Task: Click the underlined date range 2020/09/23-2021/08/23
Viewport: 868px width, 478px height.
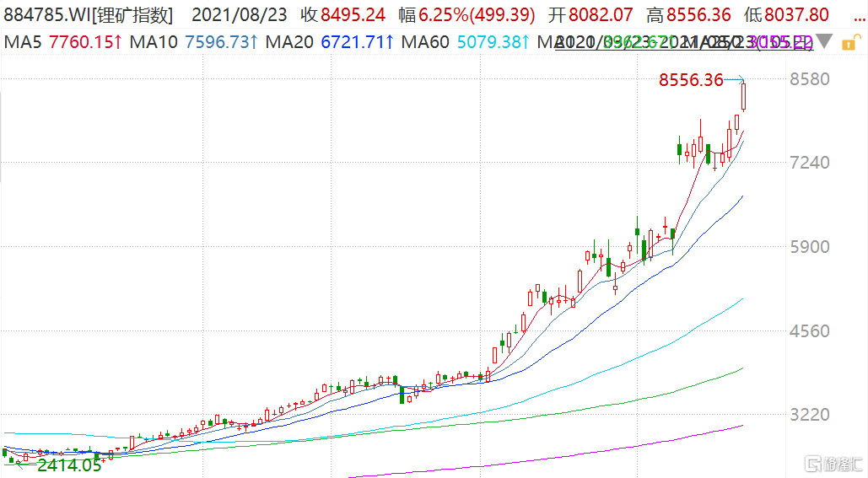Action: (x=684, y=42)
